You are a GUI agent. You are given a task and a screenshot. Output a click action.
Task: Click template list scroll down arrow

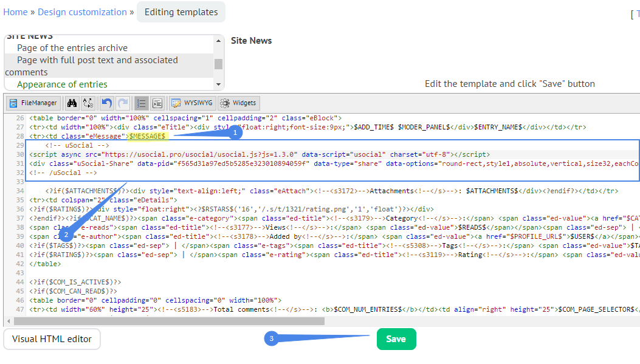click(218, 84)
